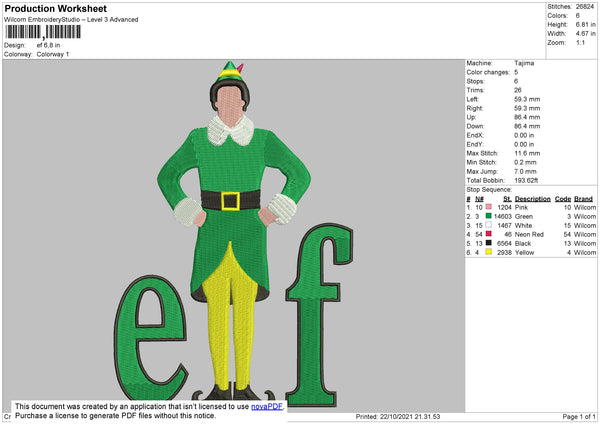Click the Height value 6.81 in

(585, 24)
